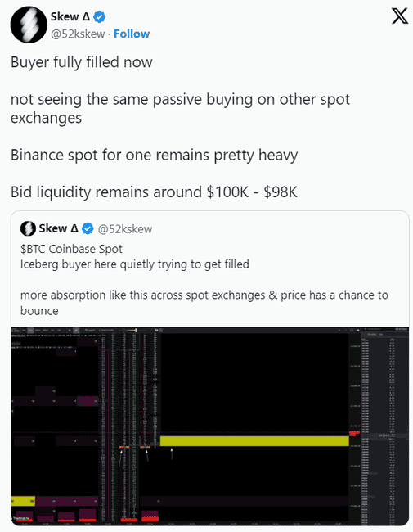Click the "Buyer fully filled now" text

click(82, 62)
